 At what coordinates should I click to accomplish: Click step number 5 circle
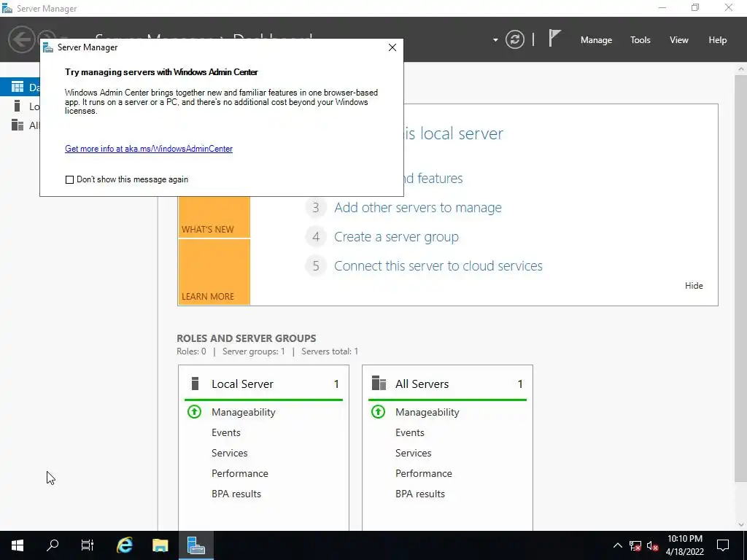316,265
